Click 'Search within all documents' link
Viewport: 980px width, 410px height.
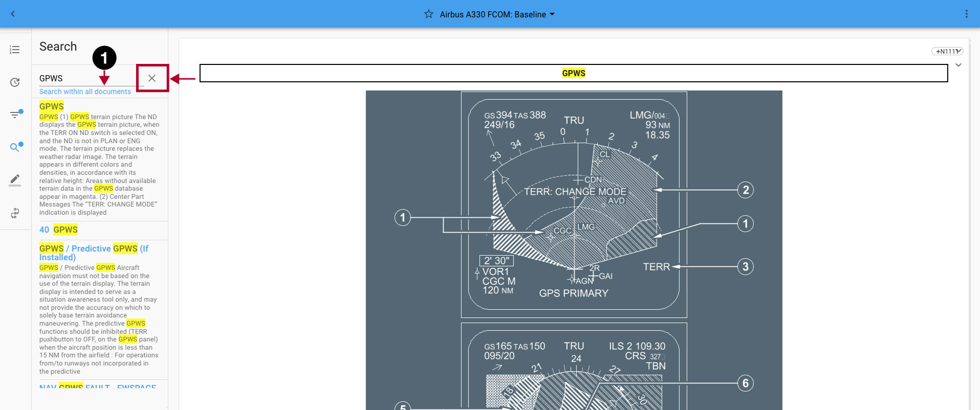click(x=85, y=92)
